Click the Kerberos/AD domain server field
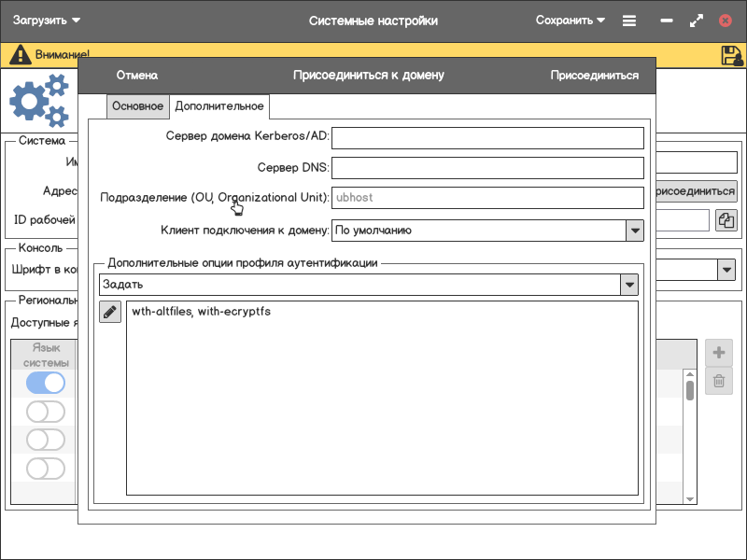This screenshot has height=560, width=747. pyautogui.click(x=487, y=137)
